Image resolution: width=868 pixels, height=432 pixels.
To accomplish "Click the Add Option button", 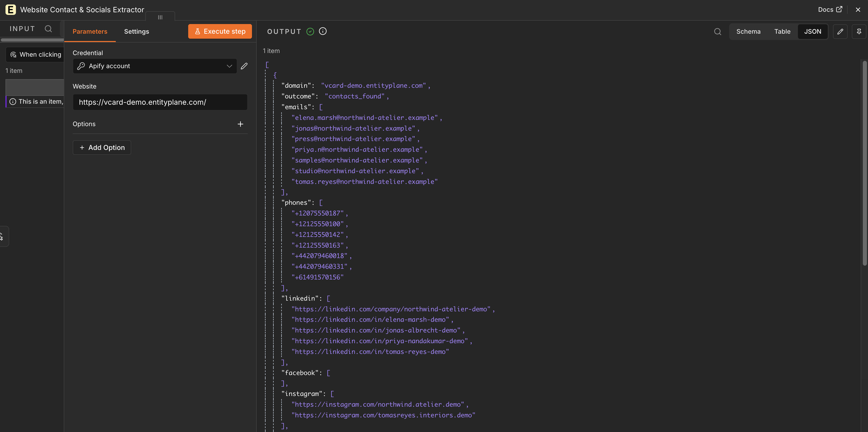I will point(102,148).
